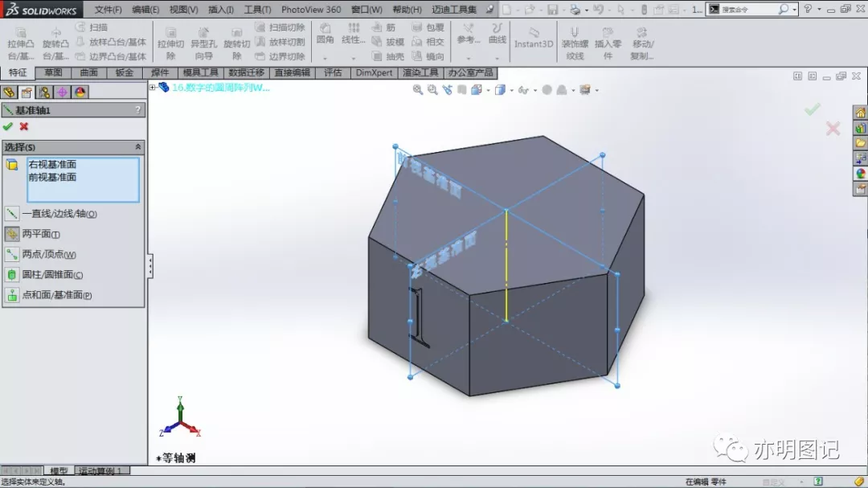Confirm the 基准轴1 feature with green checkmark
Screen dimensions: 868x488
[x=8, y=127]
